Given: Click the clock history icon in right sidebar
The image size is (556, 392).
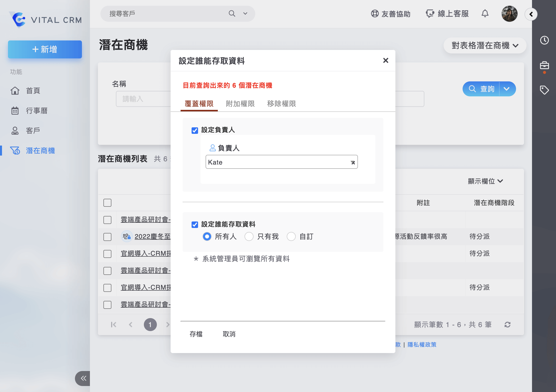Looking at the screenshot, I should (x=545, y=40).
